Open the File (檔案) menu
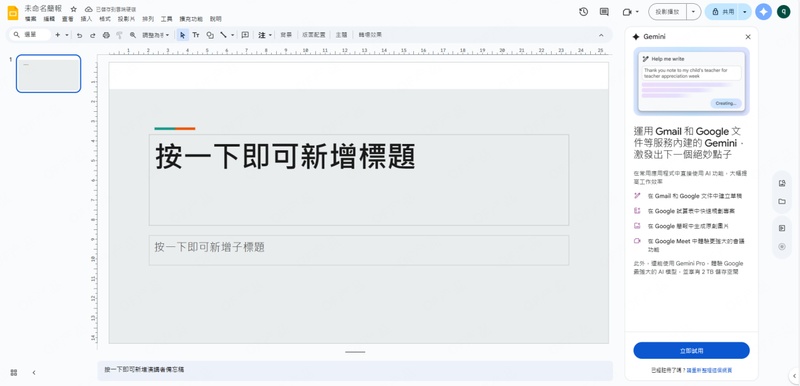 click(x=31, y=19)
